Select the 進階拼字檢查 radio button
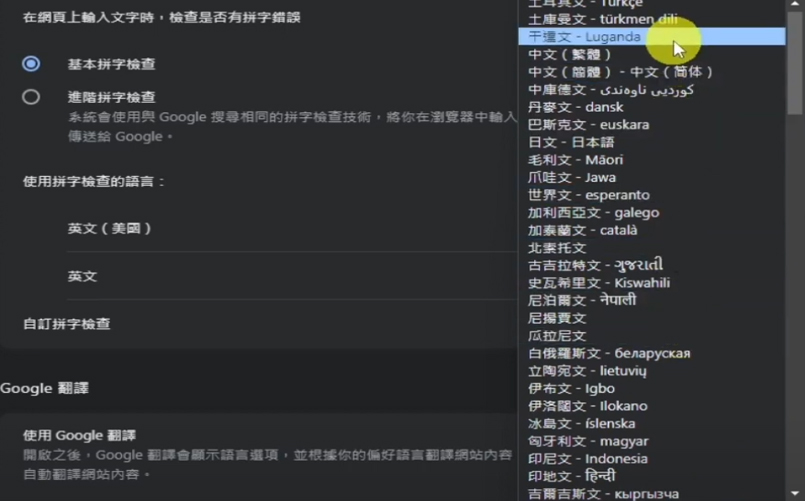Viewport: 805px width, 501px height. (31, 97)
